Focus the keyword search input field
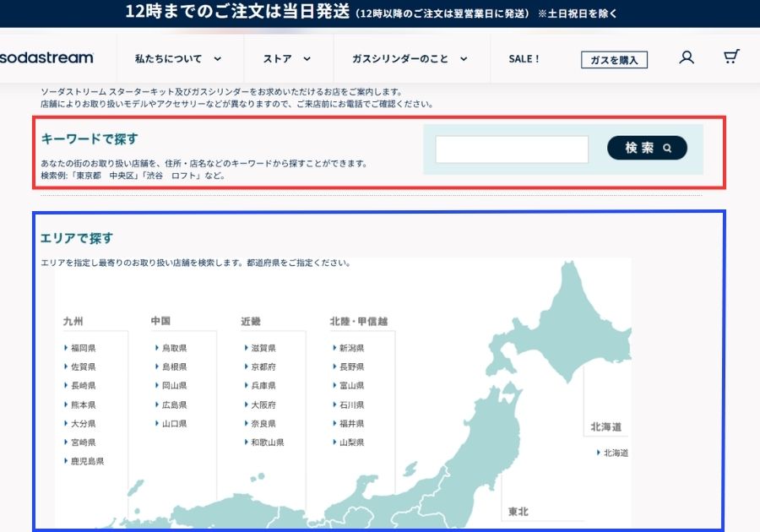This screenshot has height=532, width=760. click(x=512, y=149)
